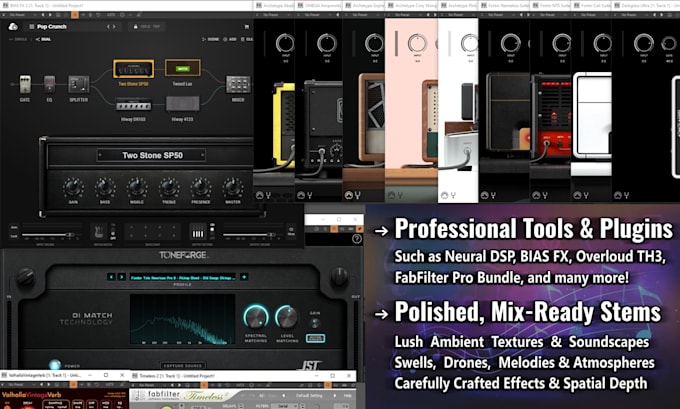
Task: Click Neural logo icon in Fortin Nameless Suite
Action: (485, 196)
